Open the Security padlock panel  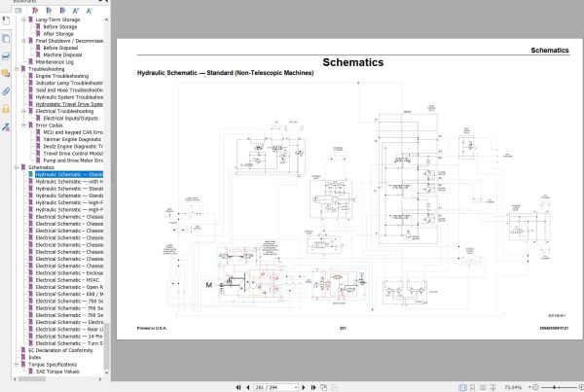click(6, 109)
